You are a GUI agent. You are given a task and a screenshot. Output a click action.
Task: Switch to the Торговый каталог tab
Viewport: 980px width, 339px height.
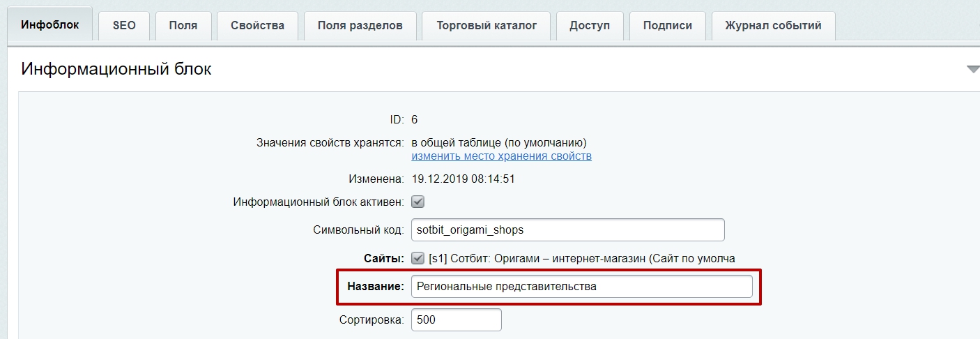tap(487, 26)
